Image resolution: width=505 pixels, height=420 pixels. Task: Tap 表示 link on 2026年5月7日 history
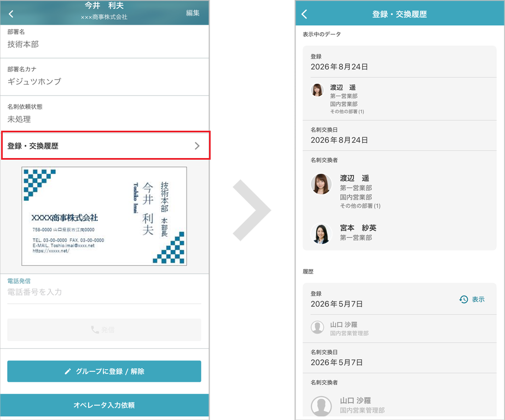click(x=478, y=299)
